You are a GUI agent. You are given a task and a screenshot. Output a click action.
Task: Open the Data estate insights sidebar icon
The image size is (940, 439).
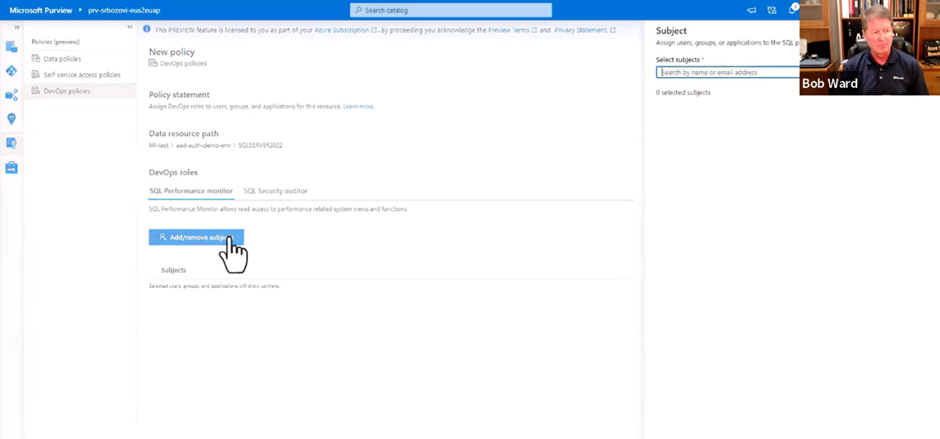coord(11,95)
